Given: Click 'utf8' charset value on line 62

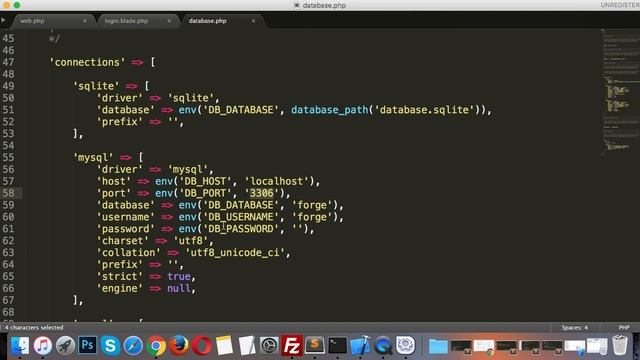Looking at the screenshot, I should tap(191, 241).
